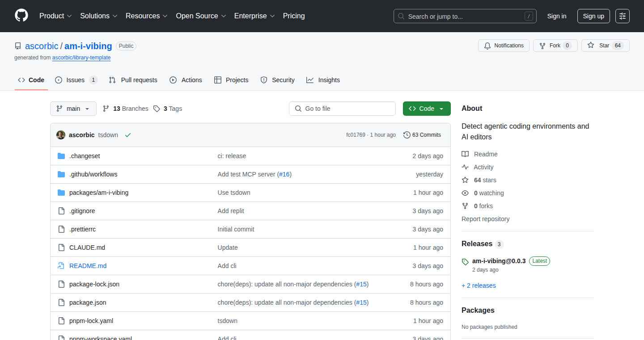Viewport: 644px width, 340px height.
Task: Click the book icon beside Readme
Action: [x=465, y=154]
